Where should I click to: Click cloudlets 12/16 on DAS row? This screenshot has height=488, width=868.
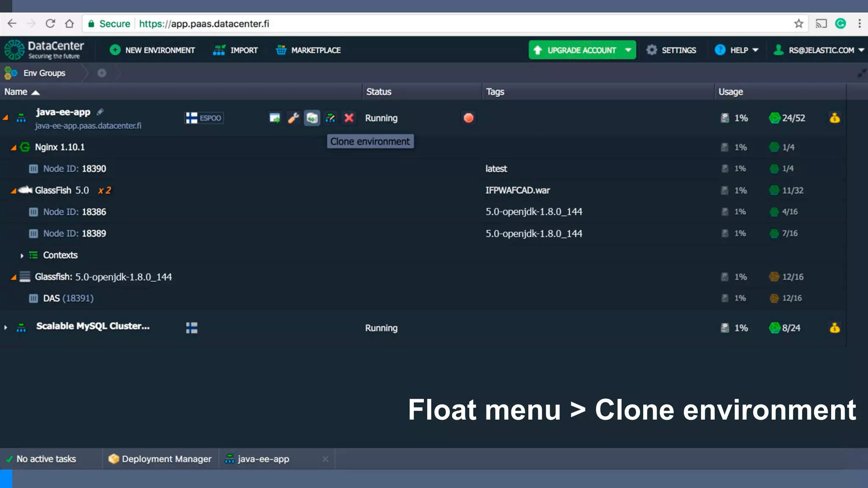[x=786, y=298]
